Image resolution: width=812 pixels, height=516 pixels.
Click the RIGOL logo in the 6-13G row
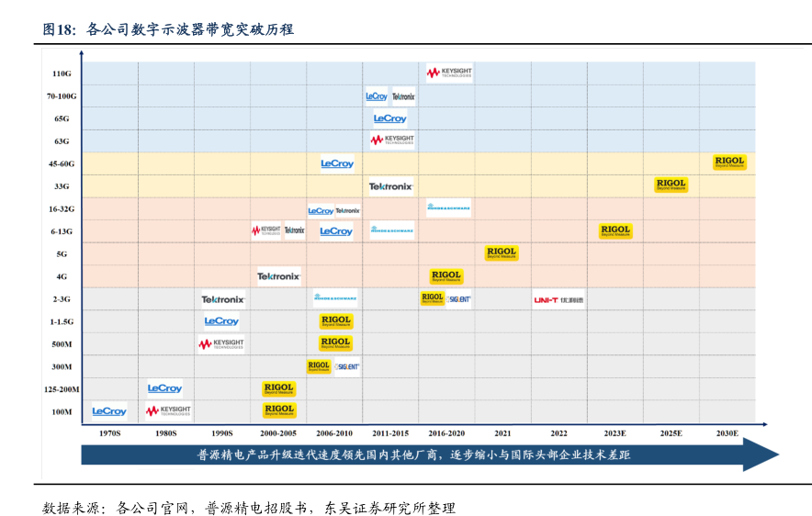tap(615, 231)
